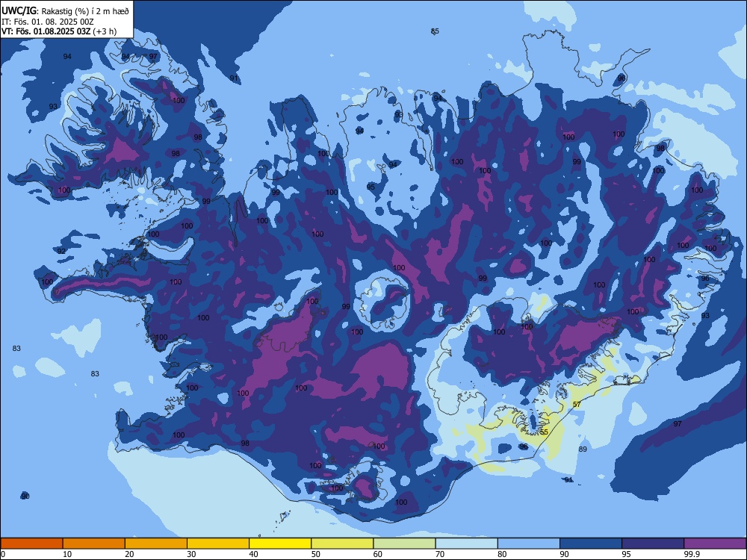This screenshot has width=747, height=560.
Task: Click the orange 10–20 legend swatch
Action: tap(94, 544)
